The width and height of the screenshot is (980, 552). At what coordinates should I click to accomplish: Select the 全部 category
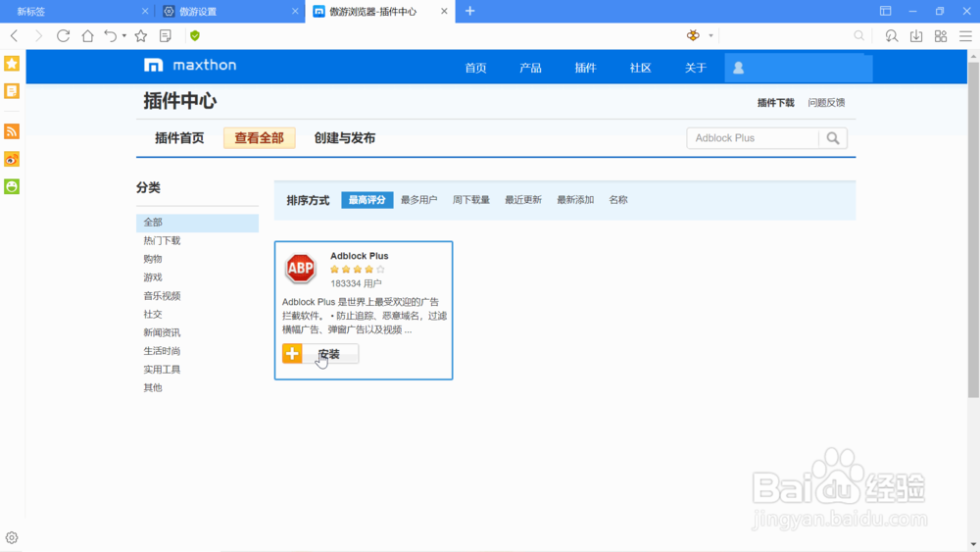pyautogui.click(x=198, y=223)
